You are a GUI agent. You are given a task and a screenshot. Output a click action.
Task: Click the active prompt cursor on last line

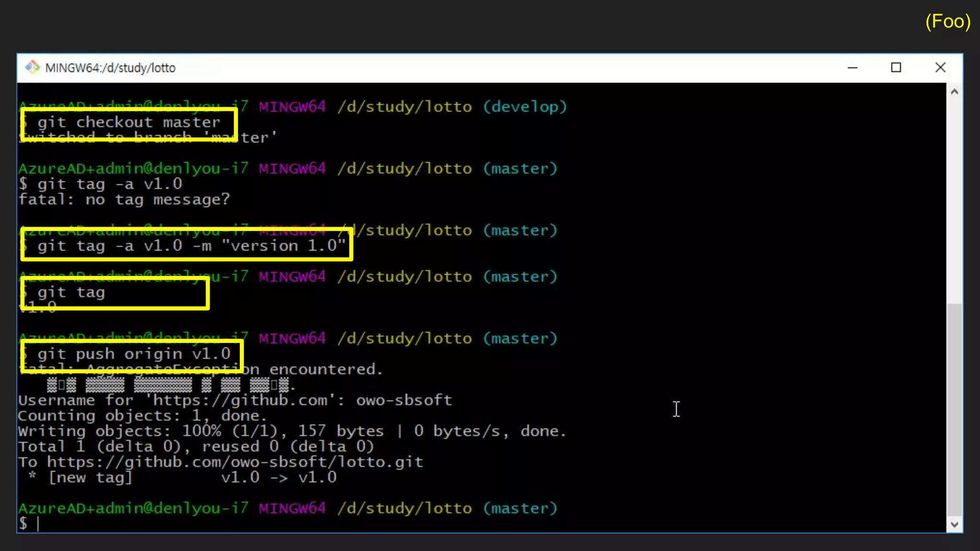click(x=38, y=524)
